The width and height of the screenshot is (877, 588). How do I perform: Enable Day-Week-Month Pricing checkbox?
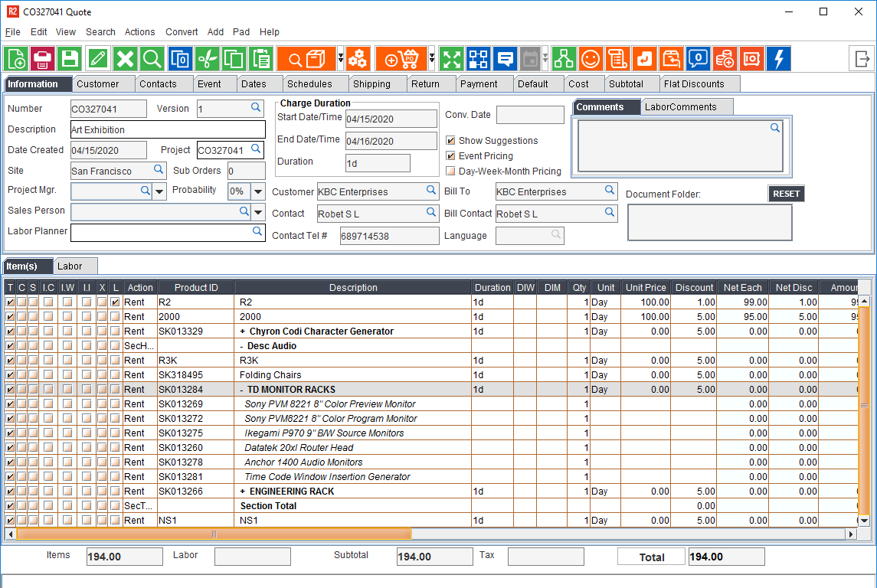(450, 171)
